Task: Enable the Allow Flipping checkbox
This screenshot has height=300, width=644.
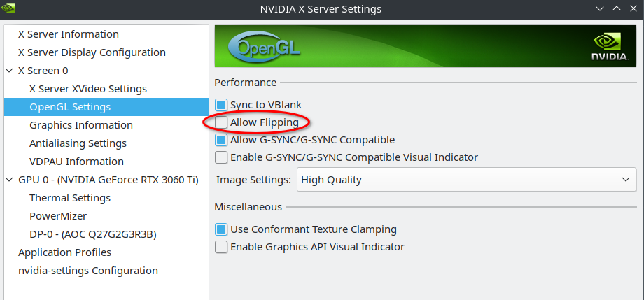Action: click(x=221, y=123)
